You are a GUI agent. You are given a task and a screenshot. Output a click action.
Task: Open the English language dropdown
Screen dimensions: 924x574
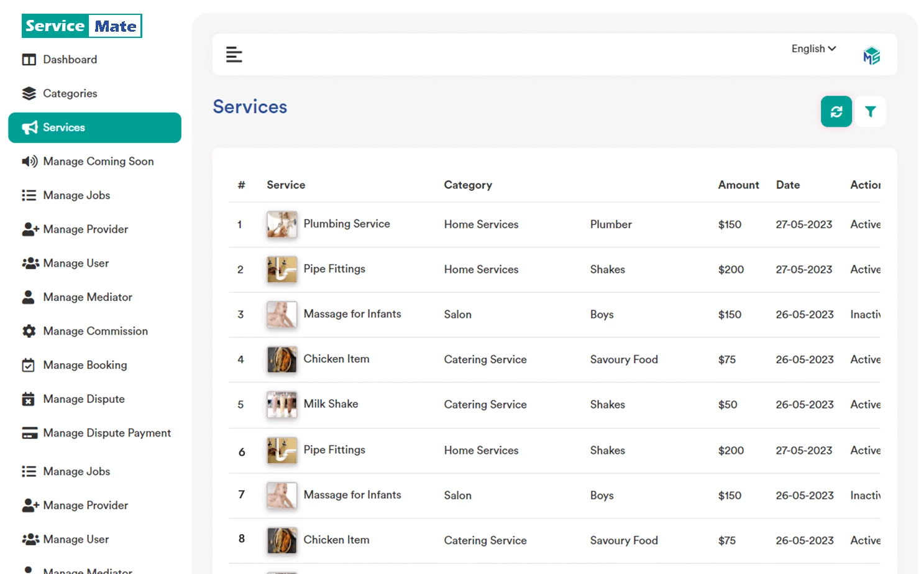click(813, 49)
